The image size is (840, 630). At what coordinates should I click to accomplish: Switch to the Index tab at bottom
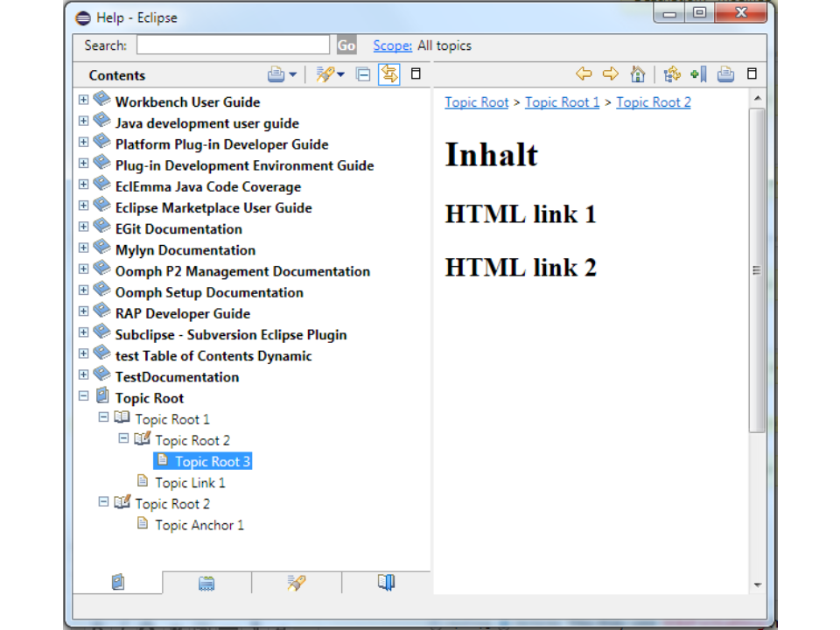click(206, 583)
